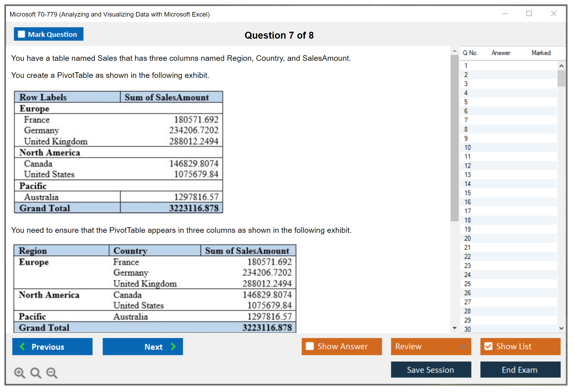Screen dimensions: 574x392
Task: Click the zoom out magnifier icon
Action: coord(52,373)
